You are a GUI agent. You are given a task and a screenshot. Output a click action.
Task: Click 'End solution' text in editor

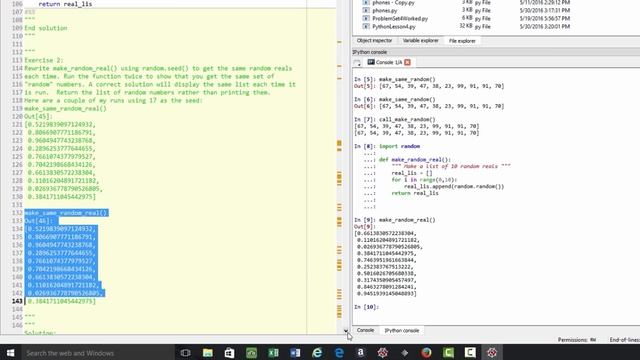(x=46, y=28)
